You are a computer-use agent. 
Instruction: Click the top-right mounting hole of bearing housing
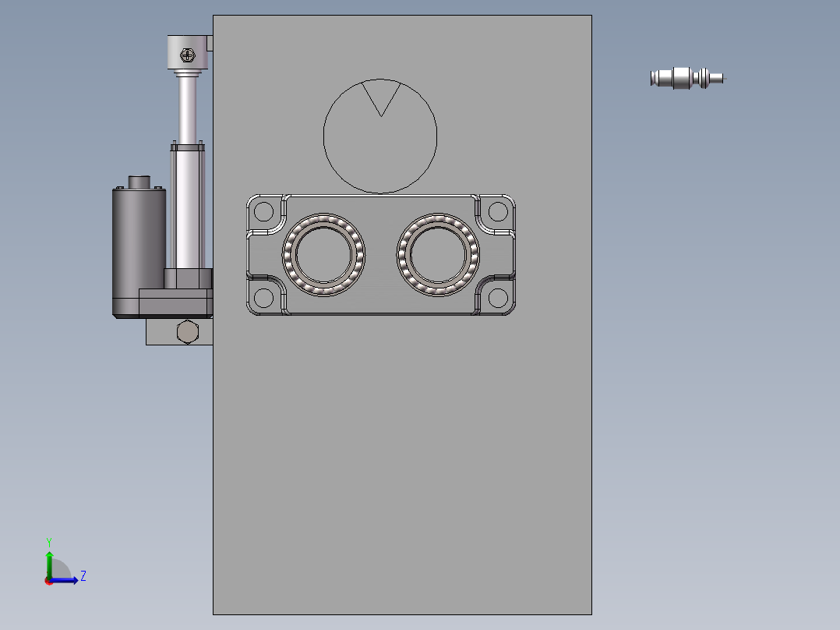tap(498, 211)
